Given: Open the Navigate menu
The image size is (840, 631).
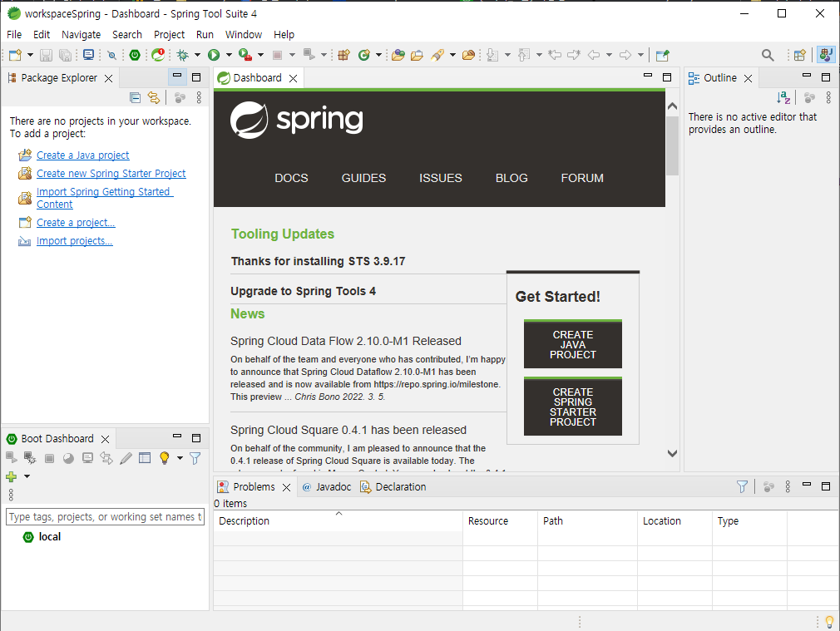Looking at the screenshot, I should pyautogui.click(x=81, y=34).
